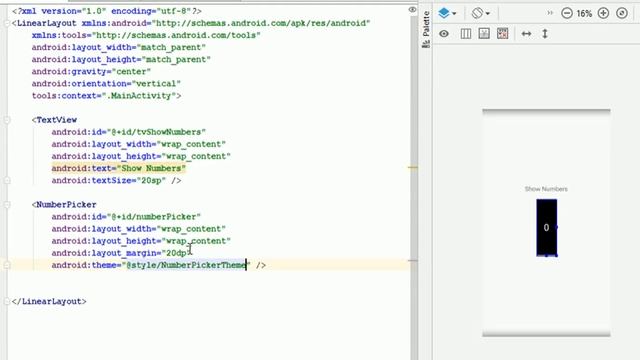Click the horizontal expand arrows icon
This screenshot has height=360, width=640.
click(526, 34)
